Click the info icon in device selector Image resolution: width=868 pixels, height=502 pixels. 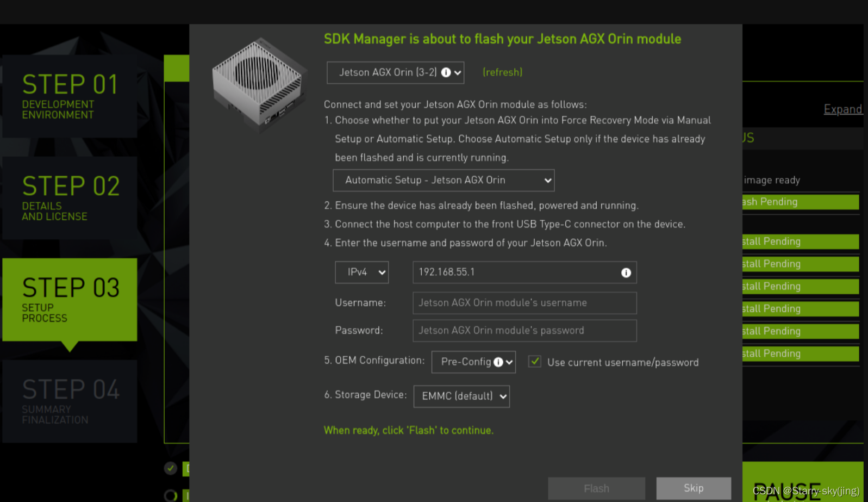pos(446,72)
